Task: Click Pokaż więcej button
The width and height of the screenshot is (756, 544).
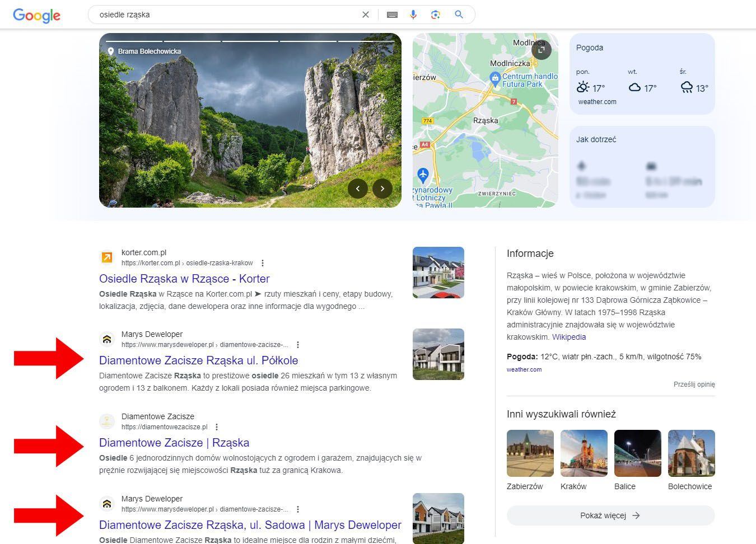Action: pyautogui.click(x=611, y=515)
